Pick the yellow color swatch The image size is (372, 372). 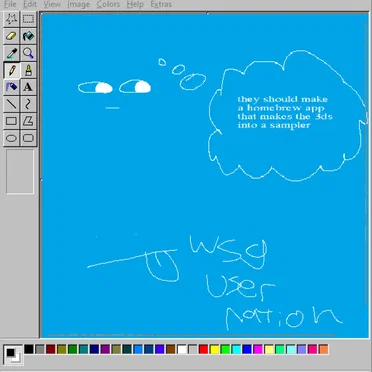[x=214, y=349]
